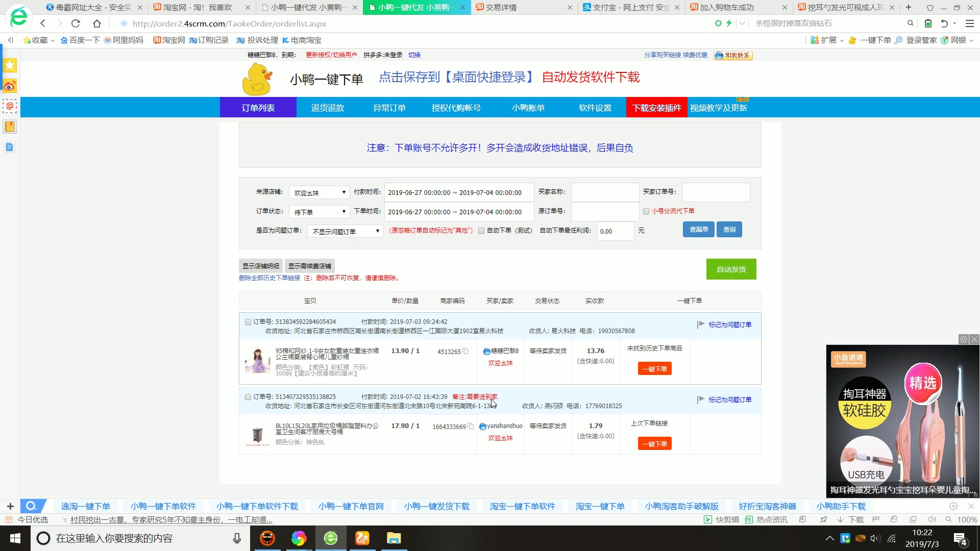
Task: Click the 和我联系 contact button
Action: click(733, 55)
